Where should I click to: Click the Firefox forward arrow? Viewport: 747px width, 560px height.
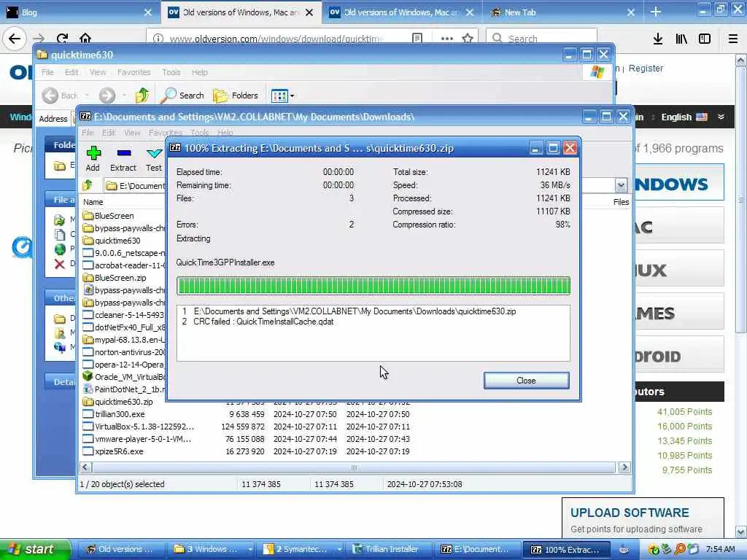coord(39,39)
